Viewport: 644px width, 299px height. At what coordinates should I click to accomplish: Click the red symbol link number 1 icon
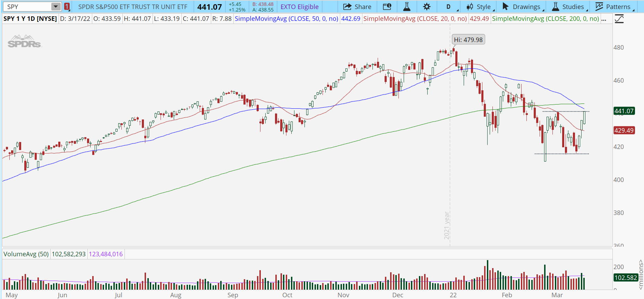tap(67, 7)
